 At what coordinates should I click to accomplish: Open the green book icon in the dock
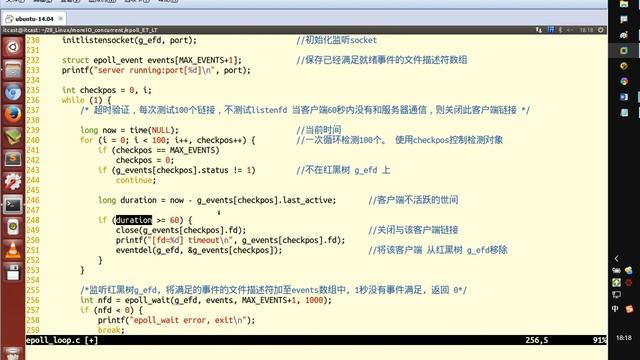[13, 137]
